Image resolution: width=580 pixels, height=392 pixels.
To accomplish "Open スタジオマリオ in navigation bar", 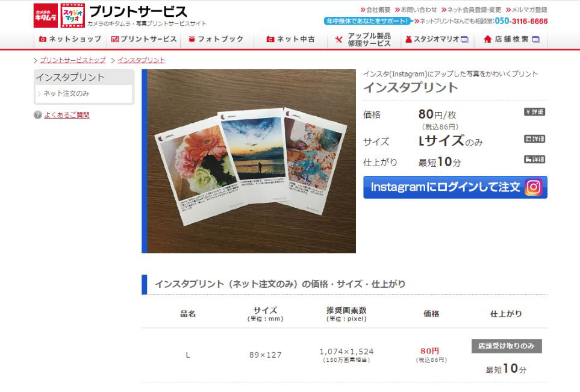I will (x=437, y=39).
